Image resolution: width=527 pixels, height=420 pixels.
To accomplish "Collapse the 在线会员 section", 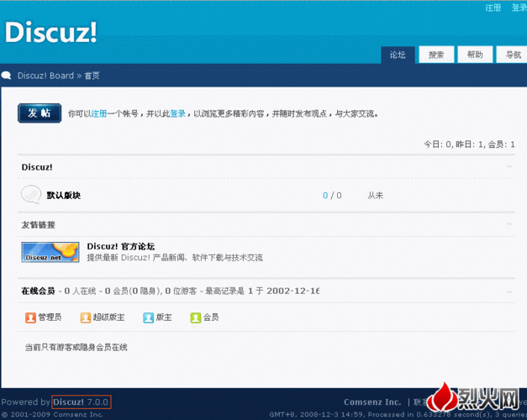I will 509,292.
